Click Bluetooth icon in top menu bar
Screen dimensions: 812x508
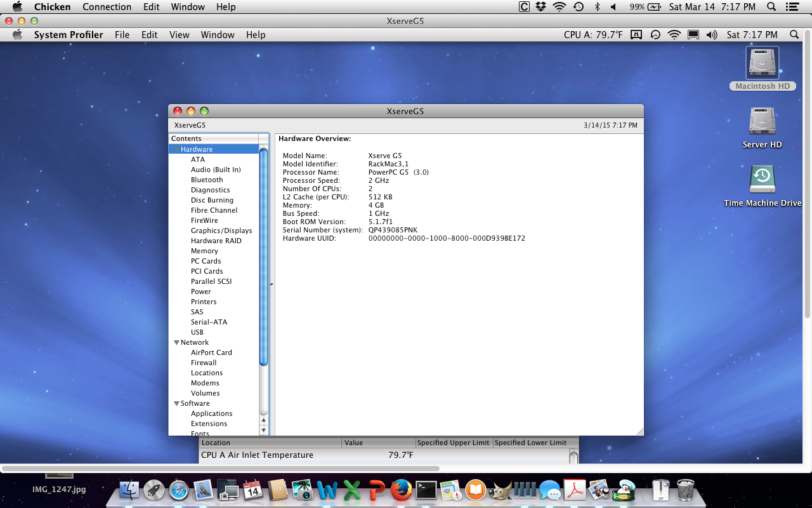(597, 7)
